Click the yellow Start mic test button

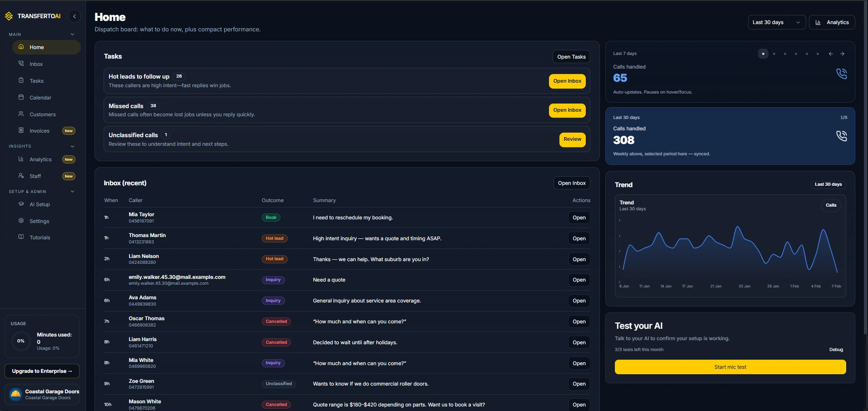point(730,367)
